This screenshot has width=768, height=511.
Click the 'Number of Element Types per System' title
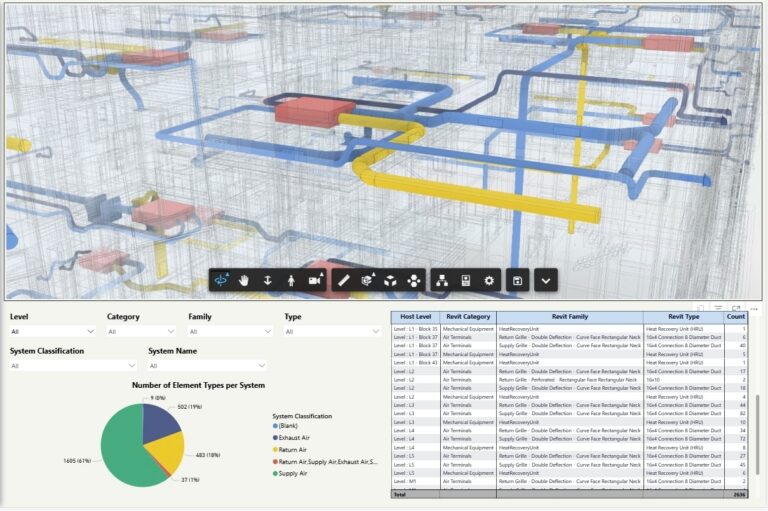[198, 385]
